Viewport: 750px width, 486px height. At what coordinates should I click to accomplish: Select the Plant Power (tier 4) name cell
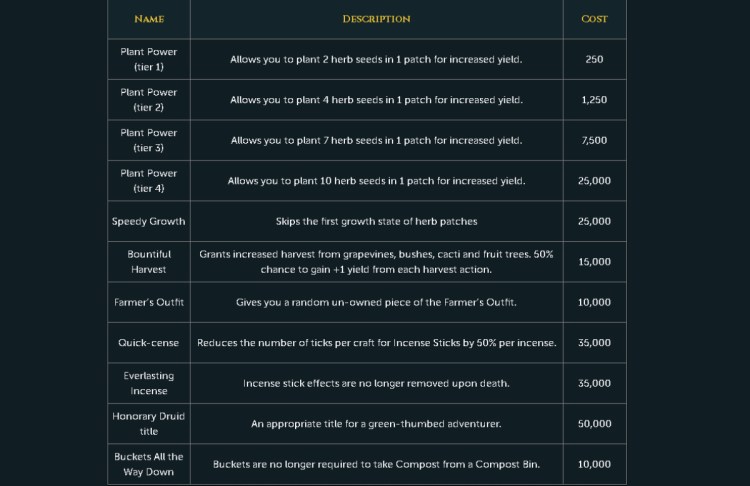149,181
